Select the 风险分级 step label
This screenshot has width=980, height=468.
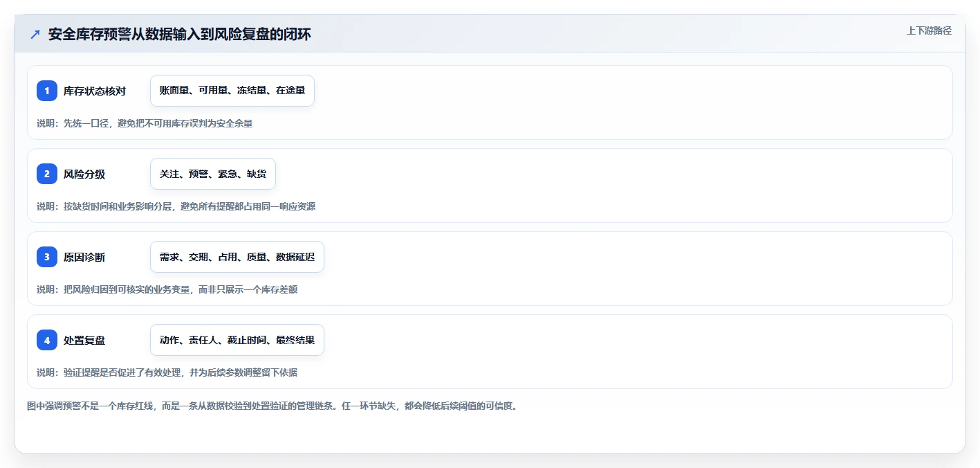(84, 174)
